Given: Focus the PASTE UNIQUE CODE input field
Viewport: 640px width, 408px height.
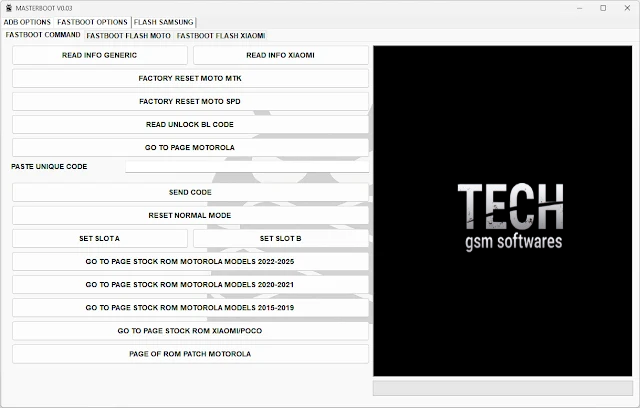Looking at the screenshot, I should click(247, 166).
